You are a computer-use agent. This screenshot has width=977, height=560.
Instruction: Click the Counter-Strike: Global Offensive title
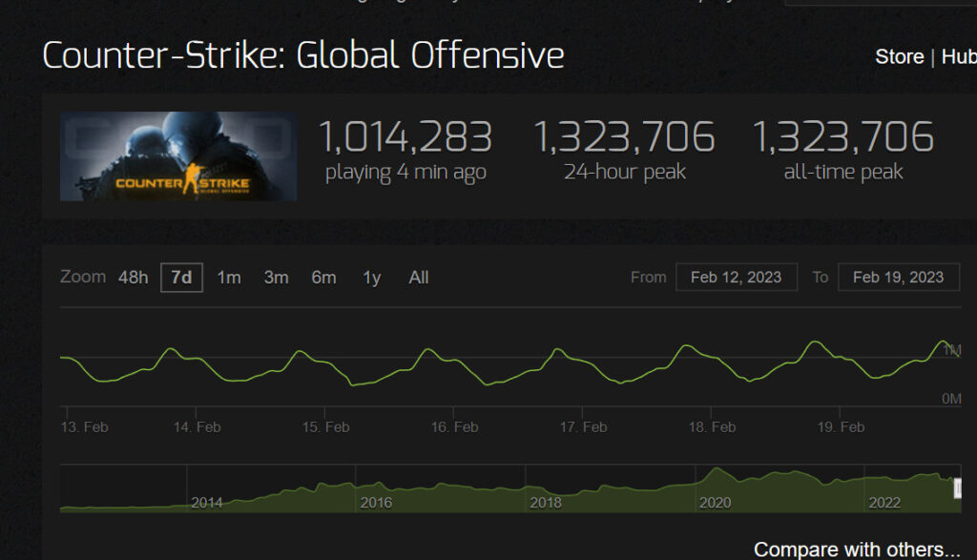pyautogui.click(x=304, y=54)
